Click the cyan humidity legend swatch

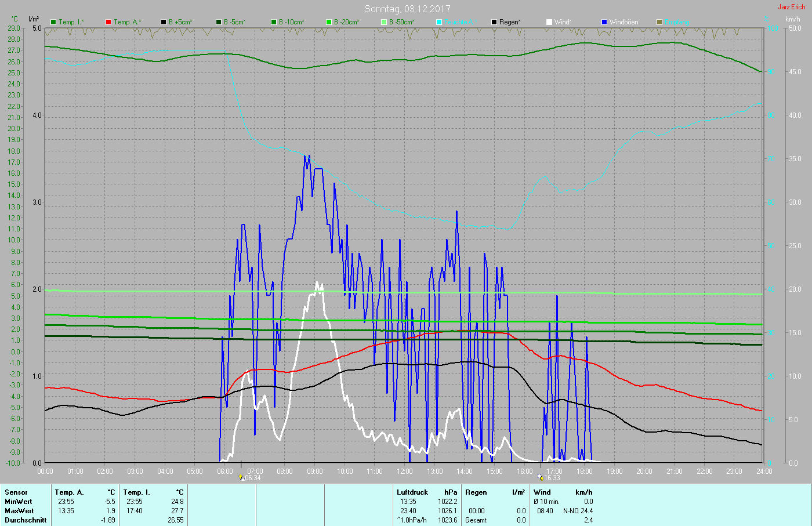point(439,22)
